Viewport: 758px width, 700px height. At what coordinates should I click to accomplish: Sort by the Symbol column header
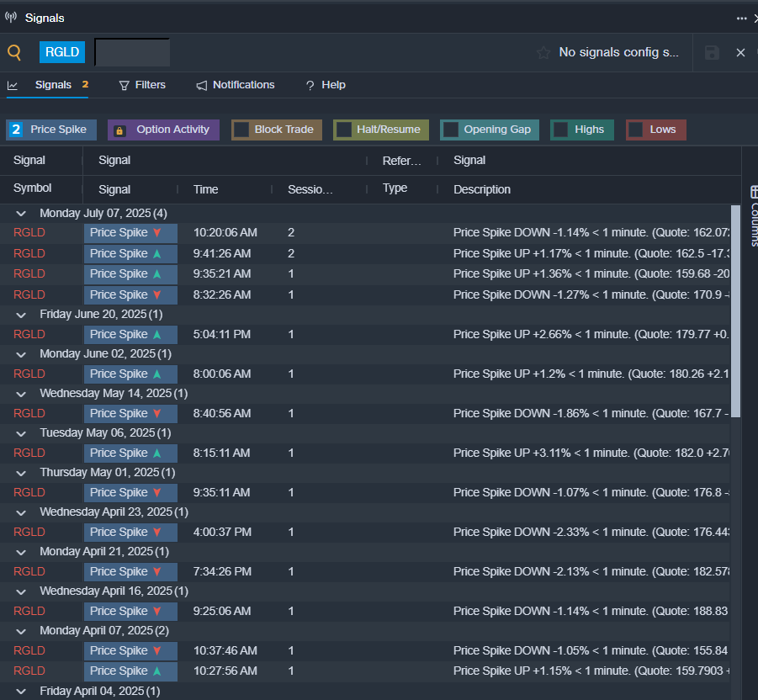coord(32,188)
